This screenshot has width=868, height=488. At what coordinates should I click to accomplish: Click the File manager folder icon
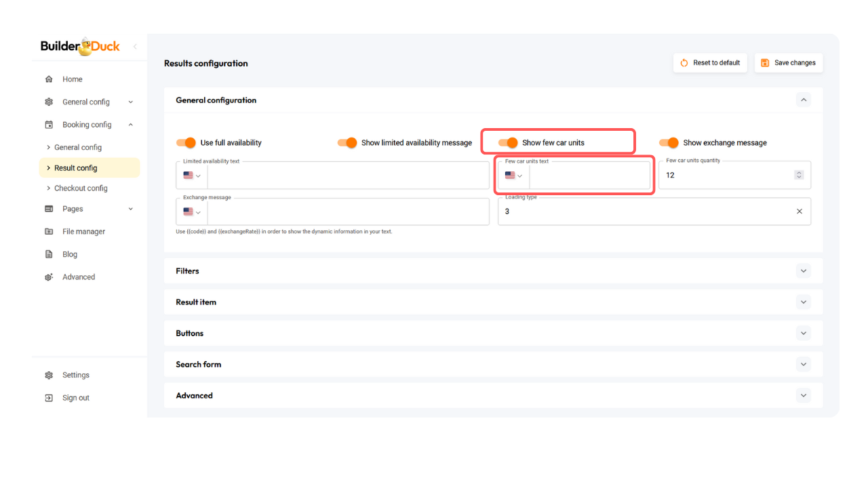pyautogui.click(x=49, y=232)
